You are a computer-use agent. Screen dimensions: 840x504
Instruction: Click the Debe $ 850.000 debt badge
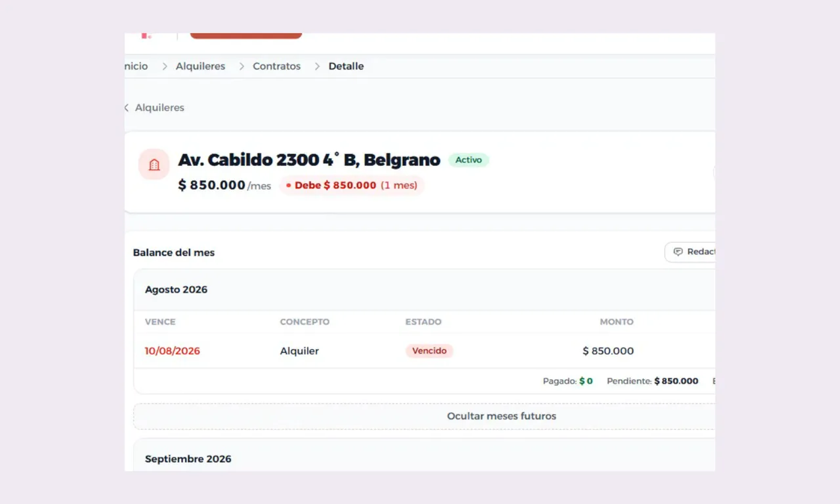point(352,185)
